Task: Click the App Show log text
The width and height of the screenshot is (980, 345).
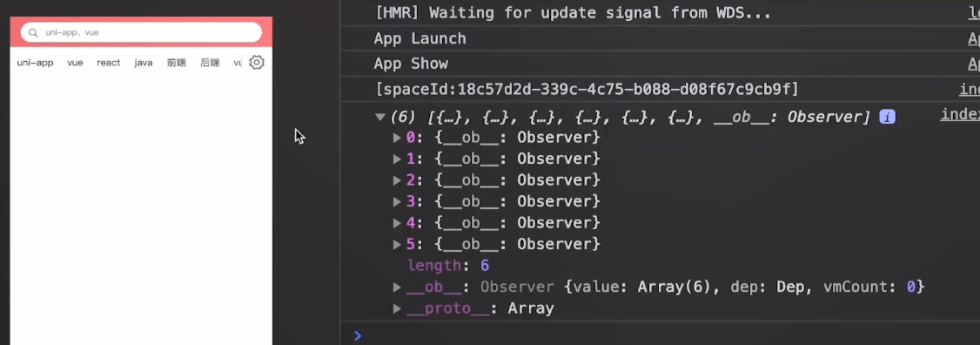Action: click(411, 64)
